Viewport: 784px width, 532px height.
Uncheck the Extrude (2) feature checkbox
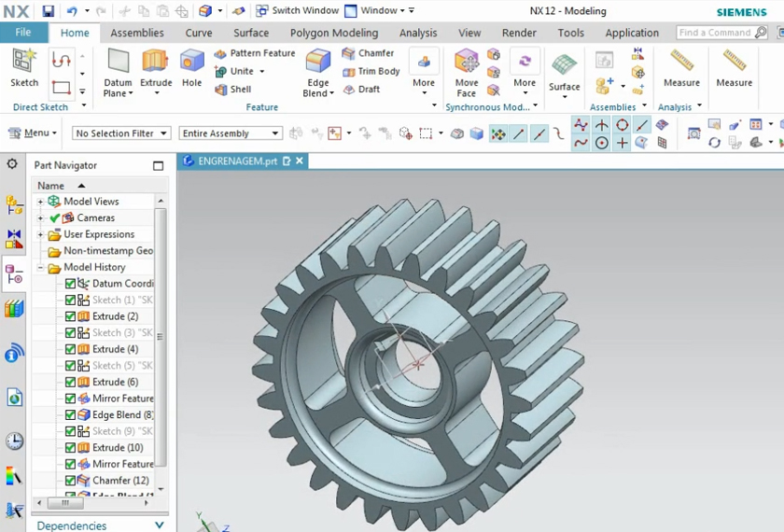pyautogui.click(x=71, y=316)
